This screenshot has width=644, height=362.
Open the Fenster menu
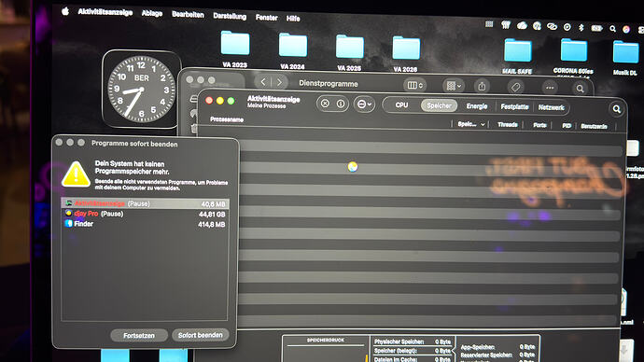(266, 18)
